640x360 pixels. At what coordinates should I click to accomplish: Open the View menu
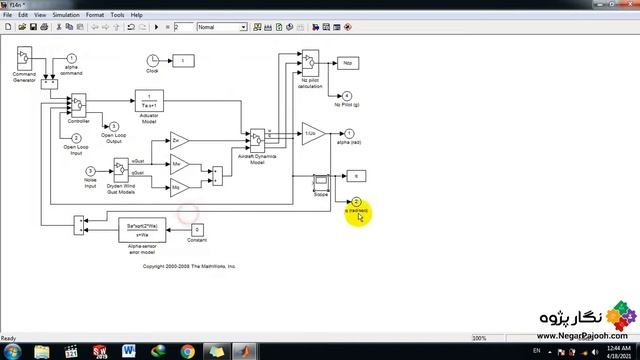(x=40, y=15)
